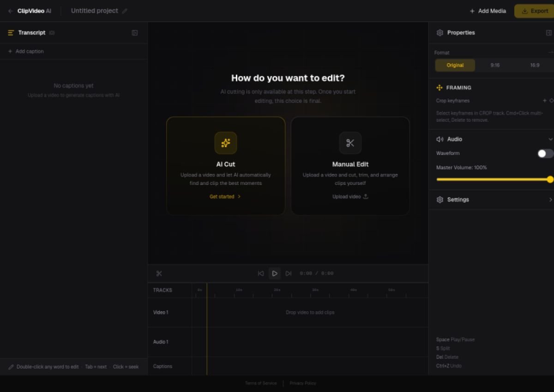Click the Transcript lines icon
The image size is (554, 392).
point(11,33)
